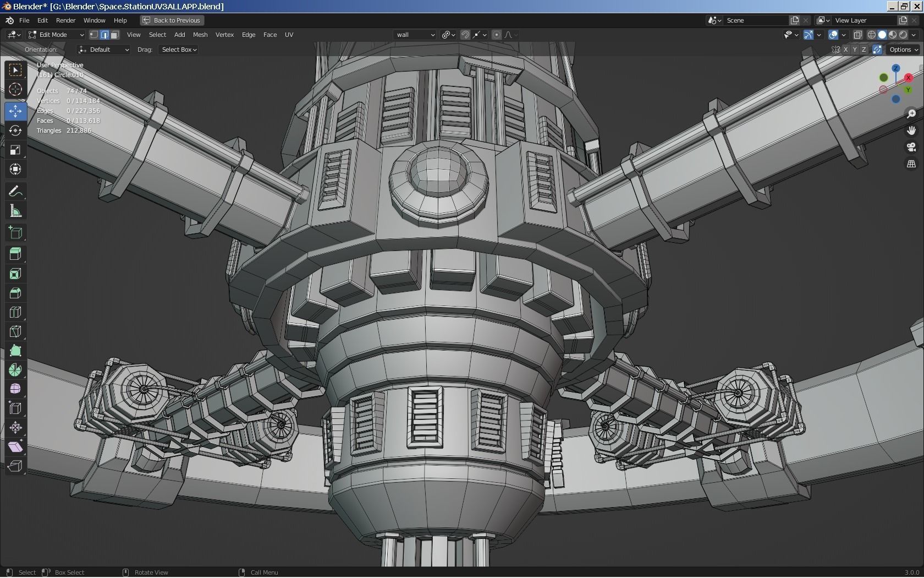Screen dimensions: 924x578
Task: Select the Transform tool
Action: click(x=15, y=169)
